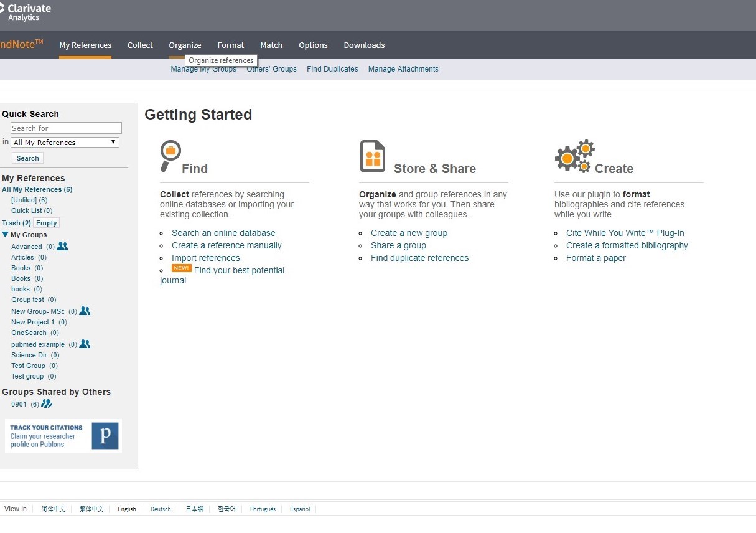Open the Trash (2) folder
Viewport: 756px width, 533px height.
16,223
